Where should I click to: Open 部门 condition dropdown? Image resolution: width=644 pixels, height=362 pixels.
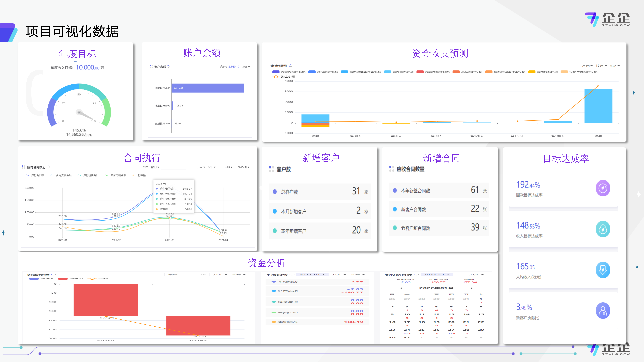coord(155,167)
